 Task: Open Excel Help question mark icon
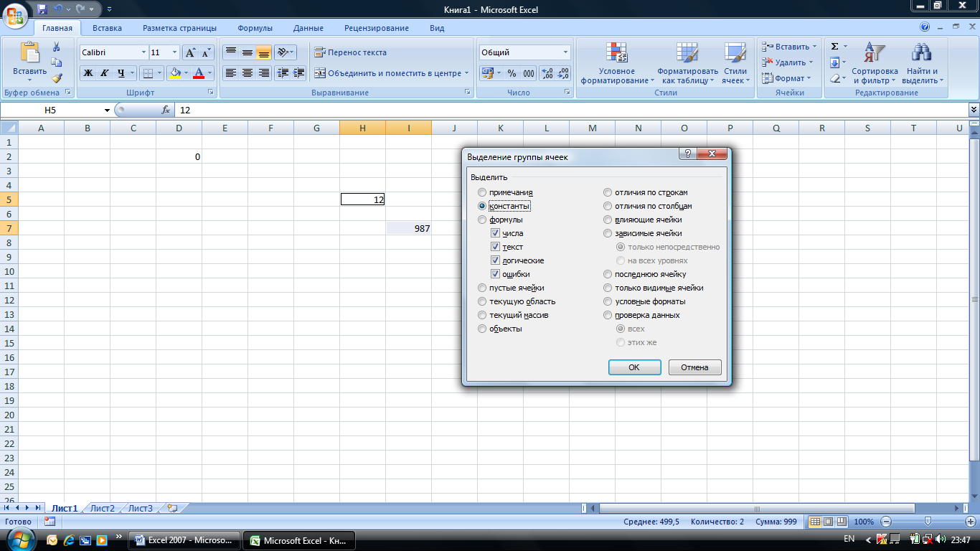click(925, 28)
